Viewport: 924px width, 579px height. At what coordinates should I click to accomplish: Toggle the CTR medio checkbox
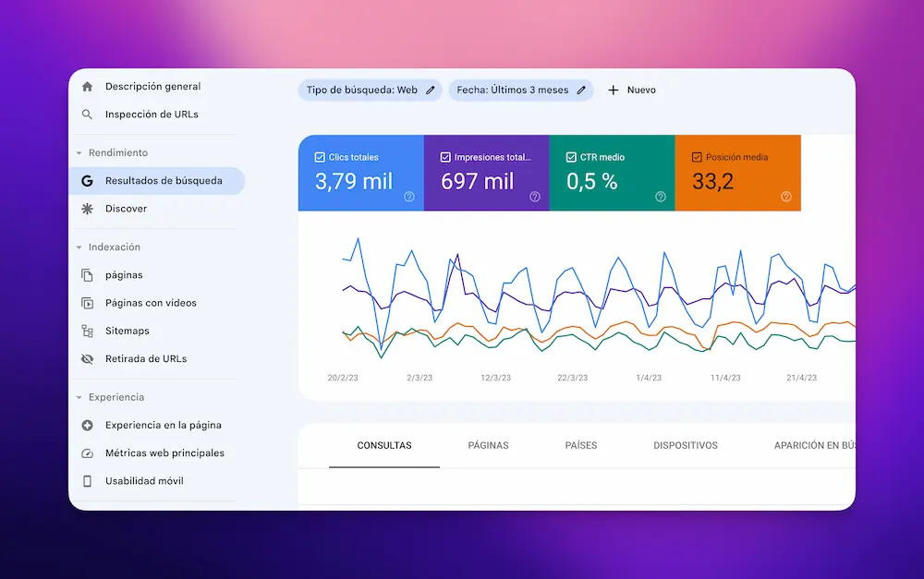(571, 158)
